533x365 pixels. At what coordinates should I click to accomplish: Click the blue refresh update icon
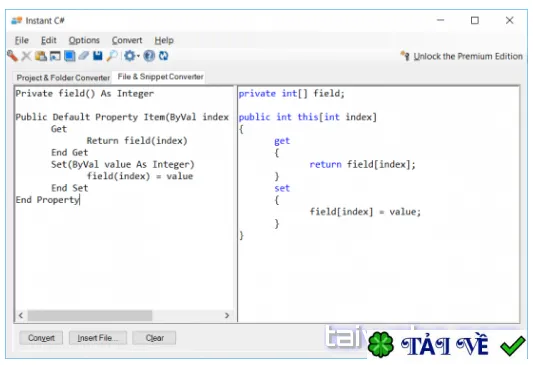tap(164, 56)
